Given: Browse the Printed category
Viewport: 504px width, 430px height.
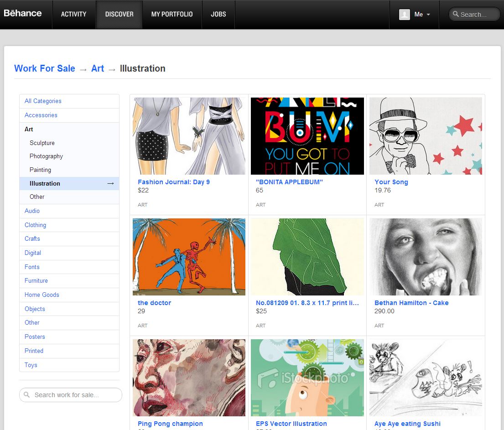Looking at the screenshot, I should click(69, 351).
